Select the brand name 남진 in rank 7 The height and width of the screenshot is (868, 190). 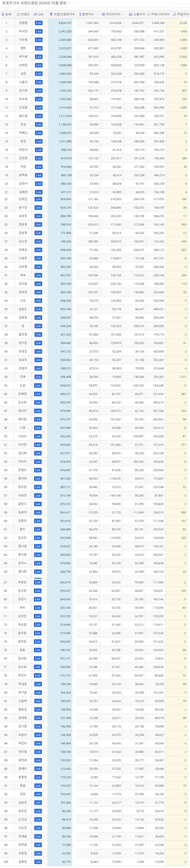click(23, 74)
